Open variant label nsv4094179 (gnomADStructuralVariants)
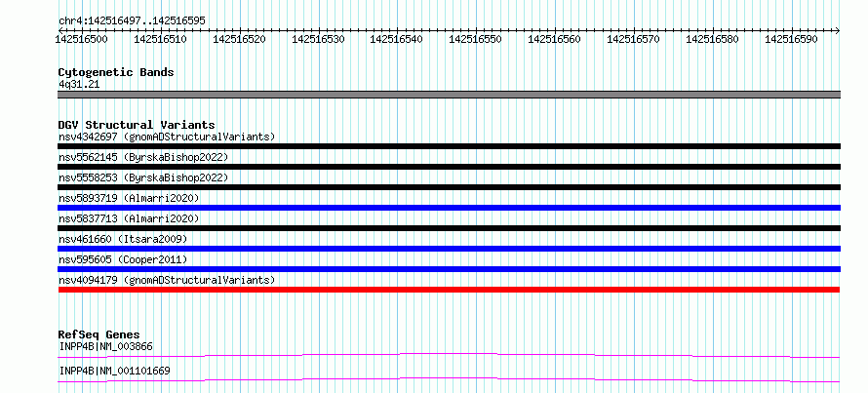The image size is (868, 393). coord(167,280)
